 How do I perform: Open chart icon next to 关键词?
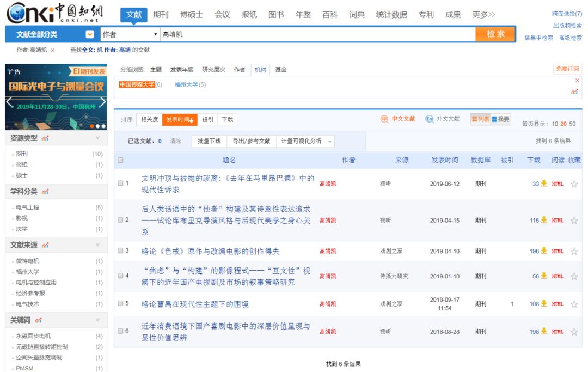38,320
